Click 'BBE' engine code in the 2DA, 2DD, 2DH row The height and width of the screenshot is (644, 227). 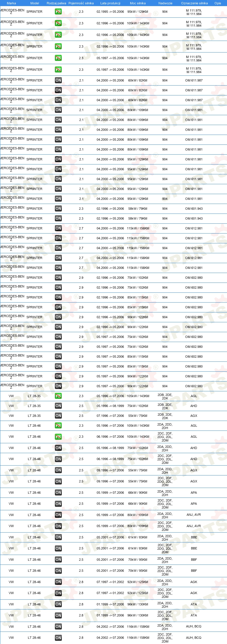[194, 537]
